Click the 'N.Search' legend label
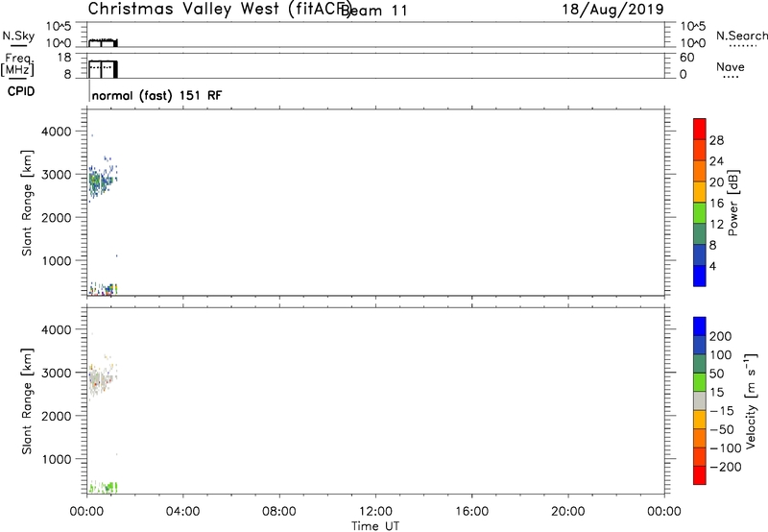The height and width of the screenshot is (532, 768). click(x=741, y=36)
